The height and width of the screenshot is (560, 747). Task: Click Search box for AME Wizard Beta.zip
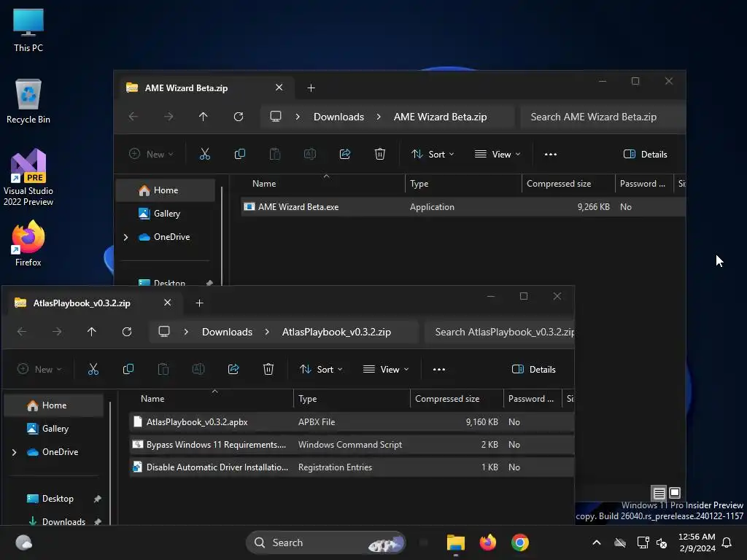602,117
